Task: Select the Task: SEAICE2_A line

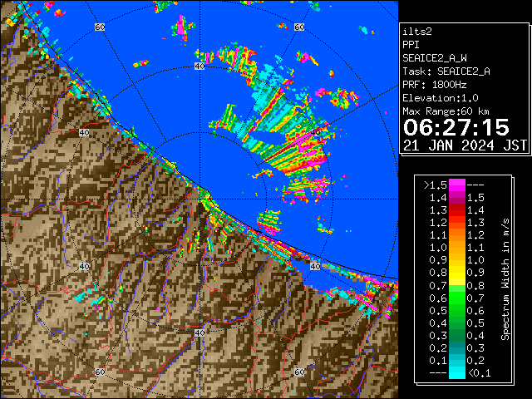Action: click(446, 71)
